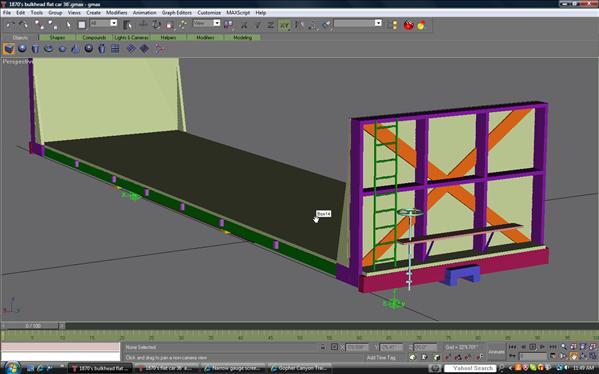Click the Play Animation button
The width and height of the screenshot is (599, 374).
click(x=533, y=347)
